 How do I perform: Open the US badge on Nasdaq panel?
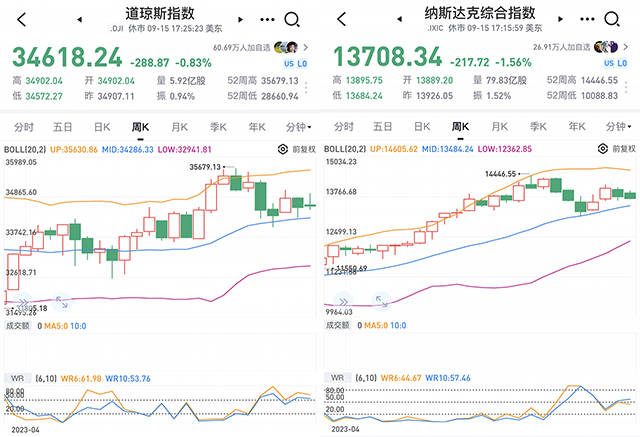pyautogui.click(x=609, y=63)
